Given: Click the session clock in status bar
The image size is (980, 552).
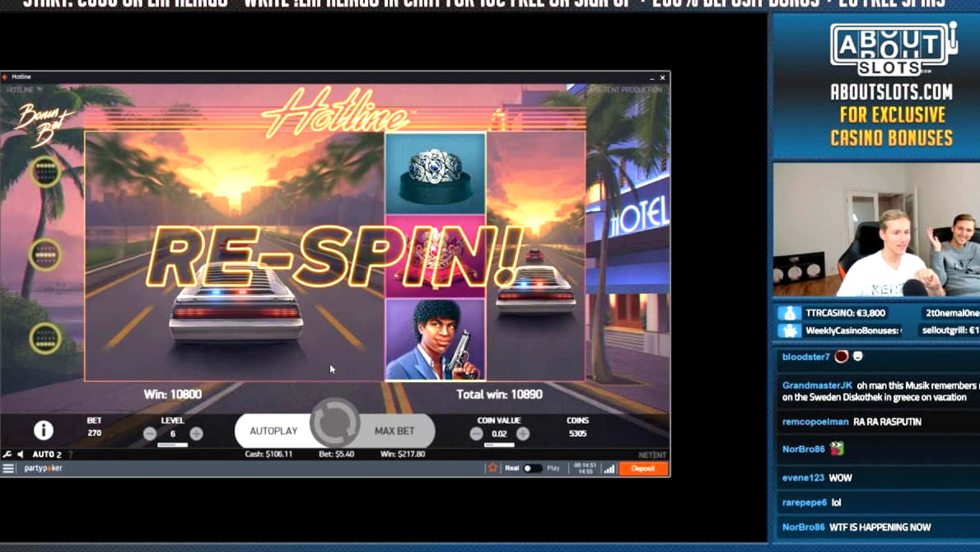Looking at the screenshot, I should (585, 468).
